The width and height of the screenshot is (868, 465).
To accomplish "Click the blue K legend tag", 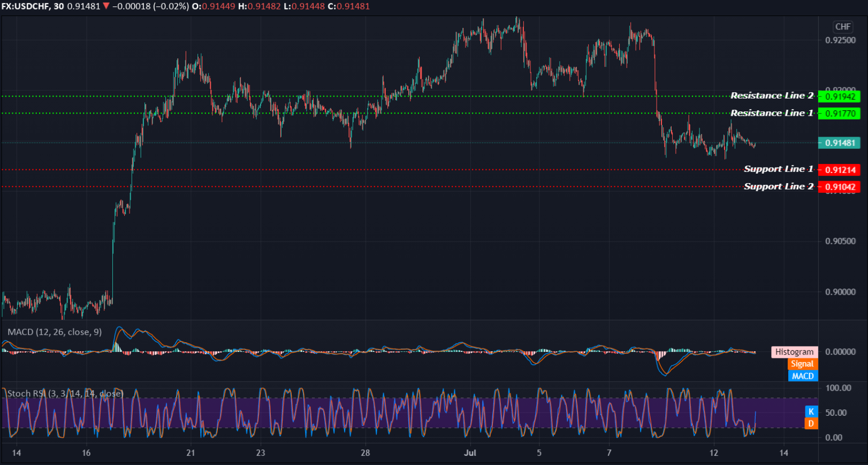I will 811,412.
